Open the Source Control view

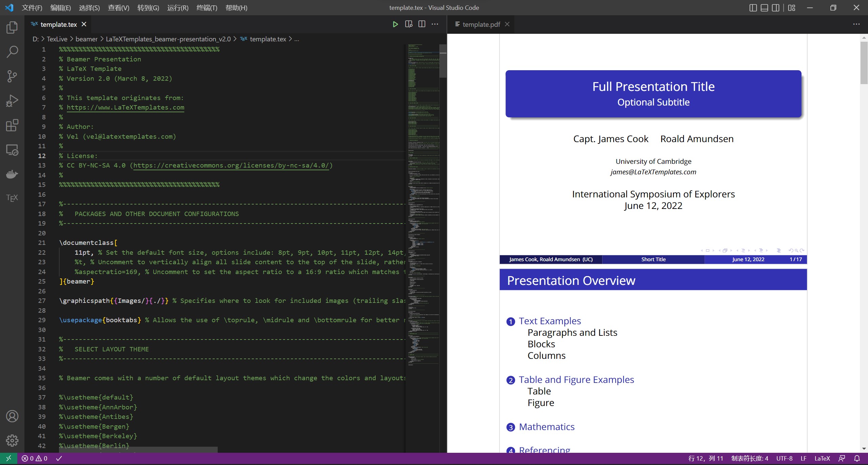12,76
